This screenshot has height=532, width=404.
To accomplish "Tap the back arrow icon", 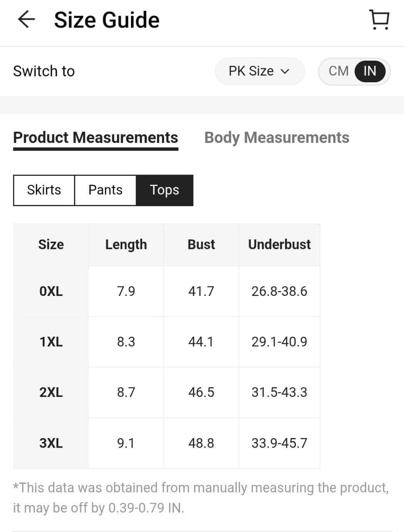I will tap(26, 20).
